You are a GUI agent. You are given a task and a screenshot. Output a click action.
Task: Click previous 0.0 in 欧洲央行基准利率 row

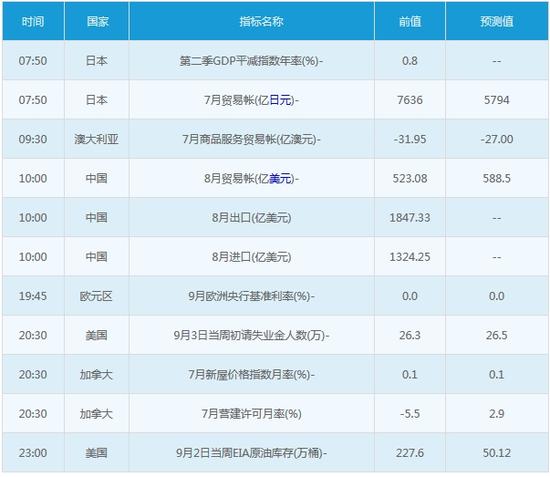(x=410, y=296)
